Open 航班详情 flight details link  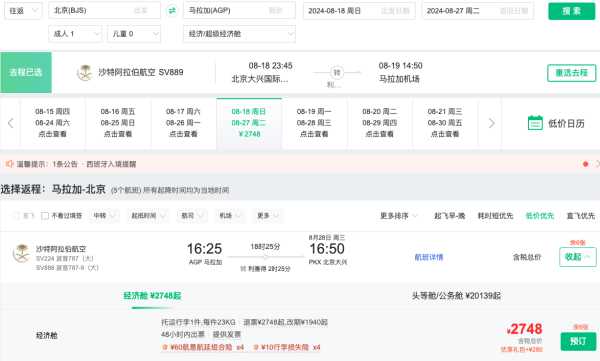pos(429,257)
